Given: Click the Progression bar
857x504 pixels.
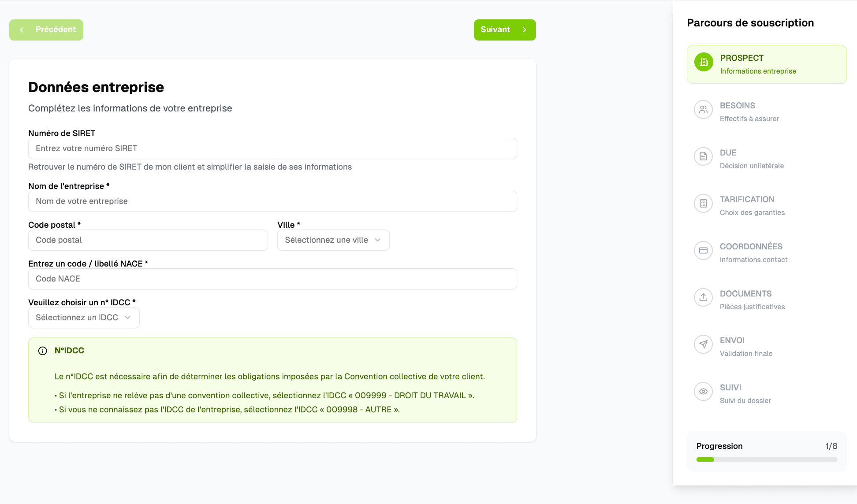Looking at the screenshot, I should pos(767,460).
